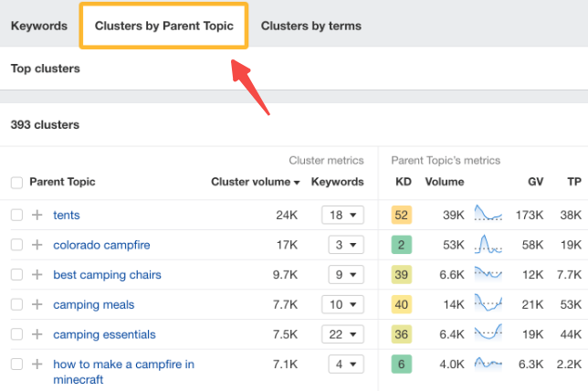Open the tents volume trend sparkline
The height and width of the screenshot is (391, 588).
[488, 216]
